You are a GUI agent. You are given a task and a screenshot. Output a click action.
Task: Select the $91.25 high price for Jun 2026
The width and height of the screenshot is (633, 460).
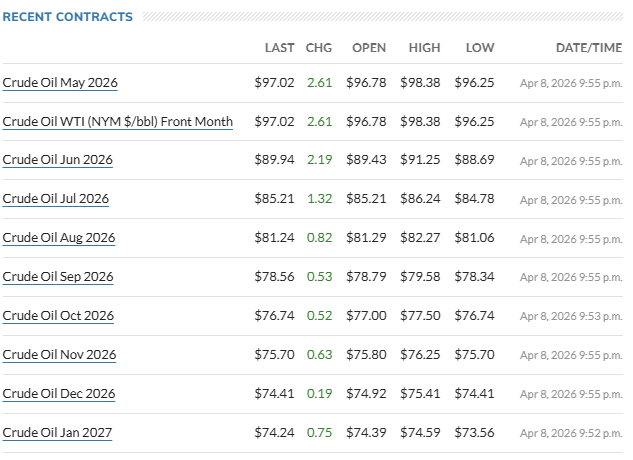[x=420, y=160]
